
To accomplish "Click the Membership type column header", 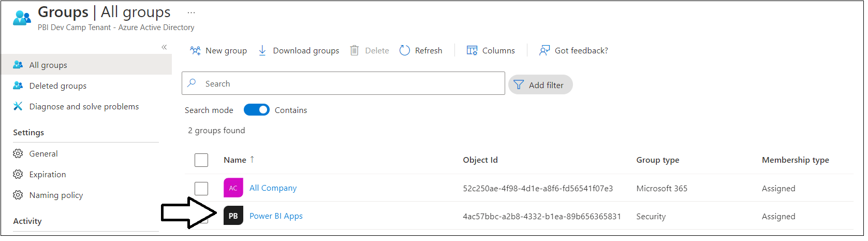I will pyautogui.click(x=796, y=160).
